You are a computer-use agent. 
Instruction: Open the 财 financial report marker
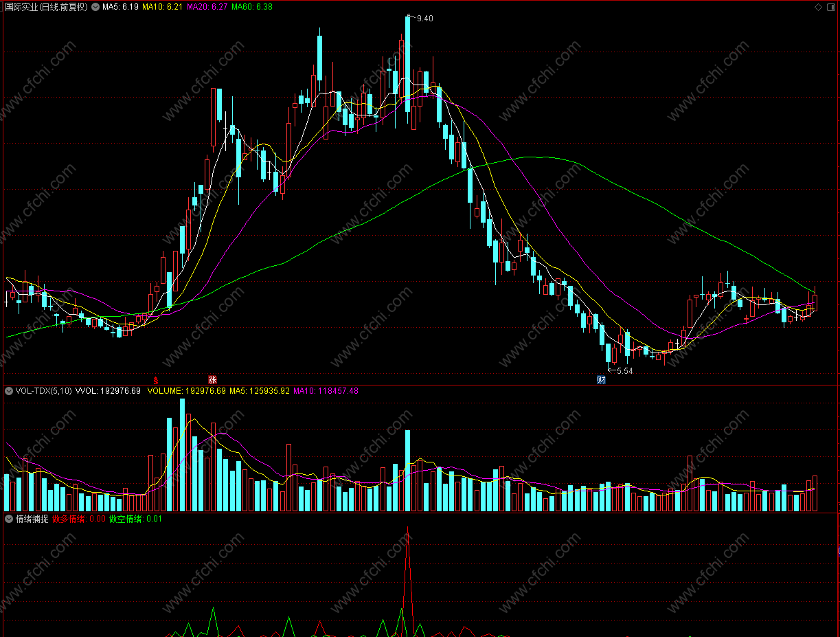[601, 379]
